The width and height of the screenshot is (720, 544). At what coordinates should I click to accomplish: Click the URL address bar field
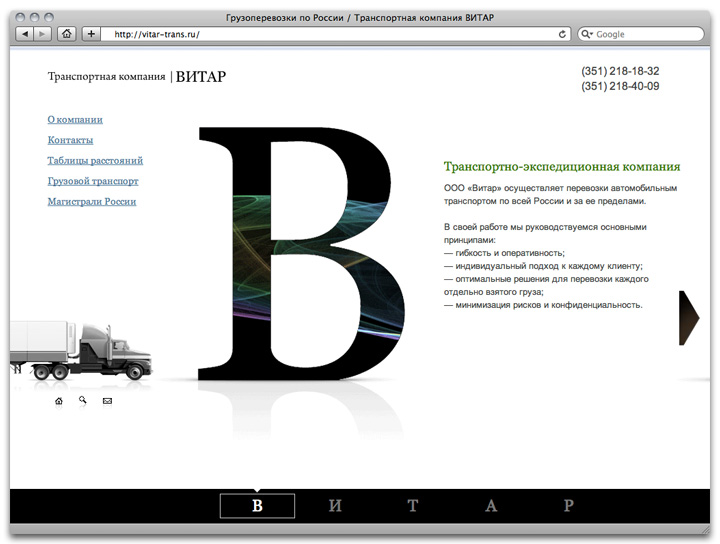[x=330, y=34]
